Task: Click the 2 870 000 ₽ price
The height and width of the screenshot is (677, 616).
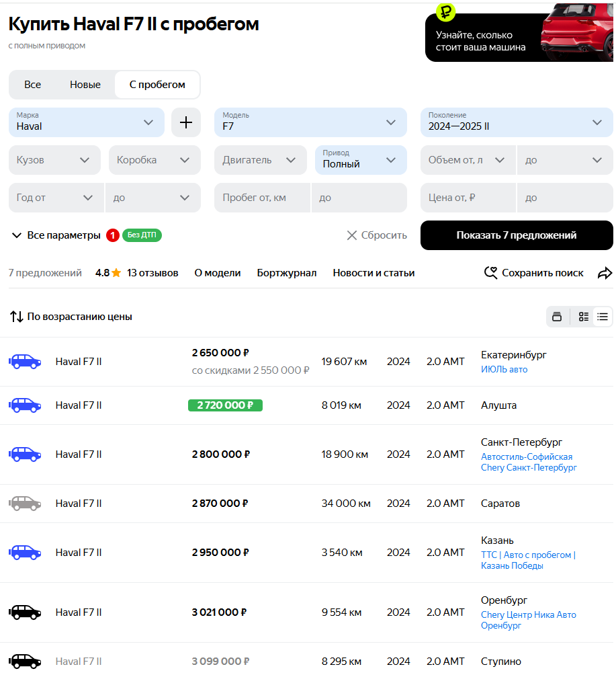Action: [x=220, y=504]
